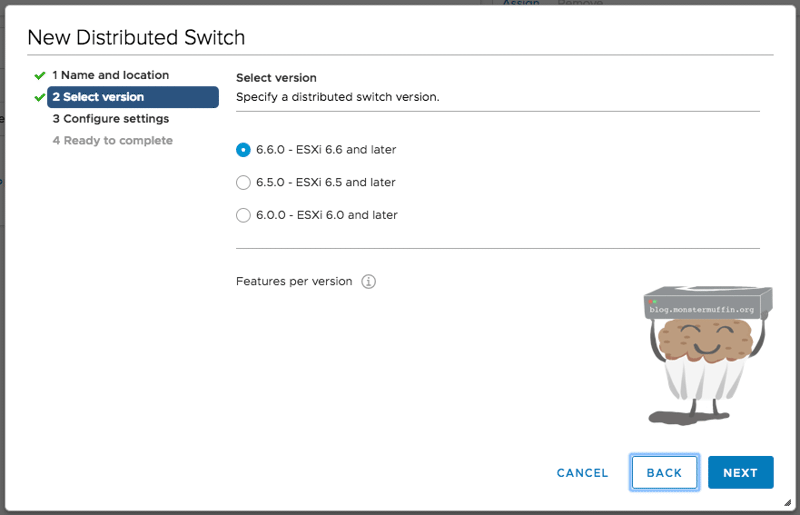Choose the 6.5.0 - ESXi 6.5 and later radio button
The height and width of the screenshot is (515, 800).
pyautogui.click(x=243, y=183)
